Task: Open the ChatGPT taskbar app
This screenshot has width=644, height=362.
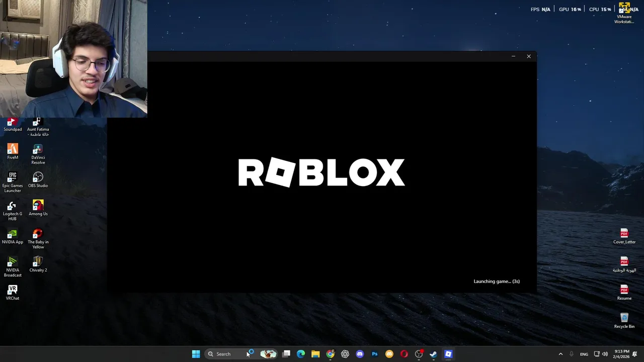Action: click(345, 354)
